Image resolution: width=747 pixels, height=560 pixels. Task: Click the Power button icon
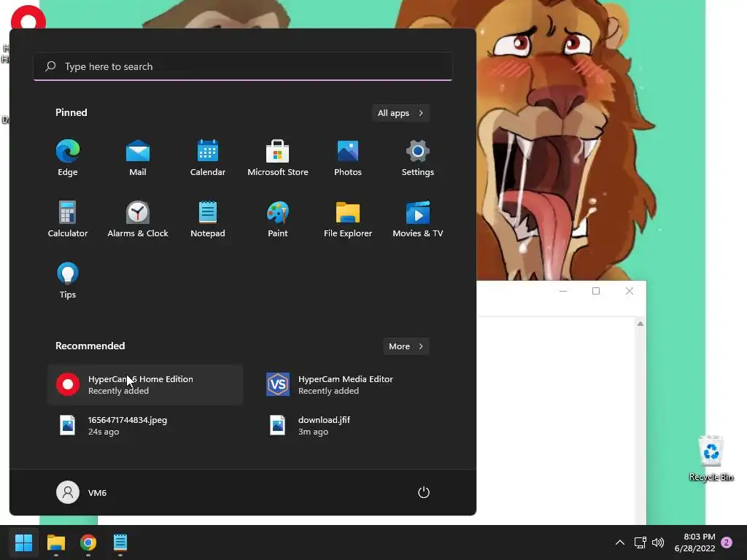click(424, 492)
